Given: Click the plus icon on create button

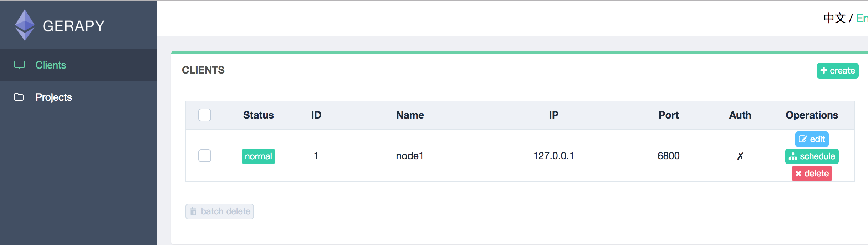Looking at the screenshot, I should (x=824, y=70).
